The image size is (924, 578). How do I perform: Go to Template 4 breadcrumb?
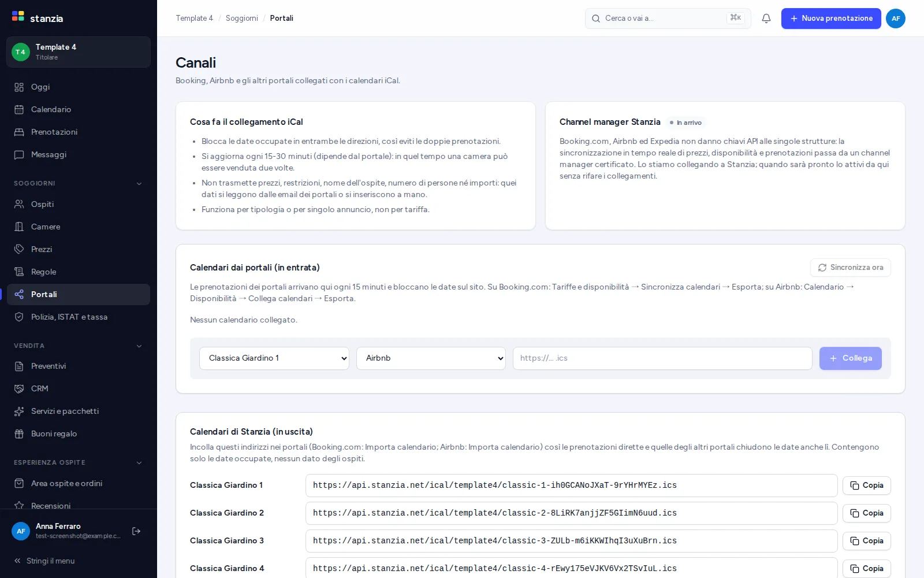coord(195,18)
